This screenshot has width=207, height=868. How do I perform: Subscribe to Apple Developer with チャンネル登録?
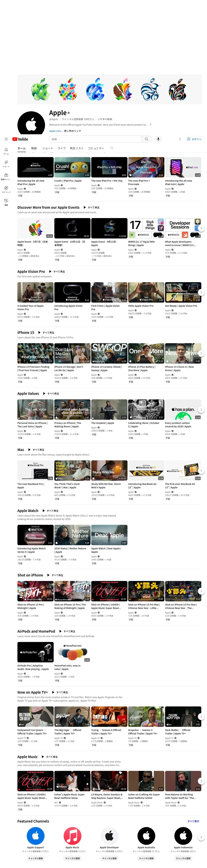tap(109, 858)
